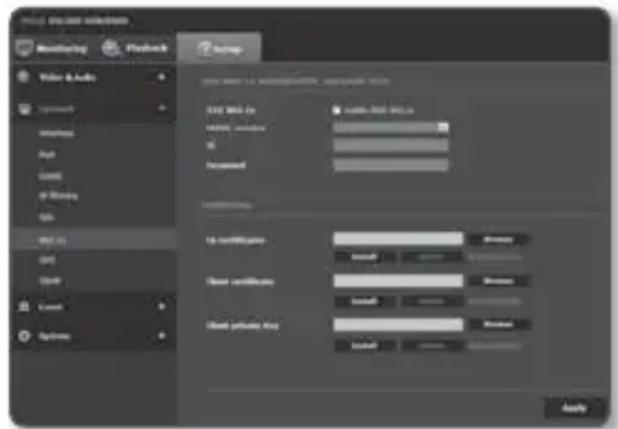Viewport: 618px width, 429px height.
Task: Delete the Client private key
Action: pyautogui.click(x=432, y=345)
